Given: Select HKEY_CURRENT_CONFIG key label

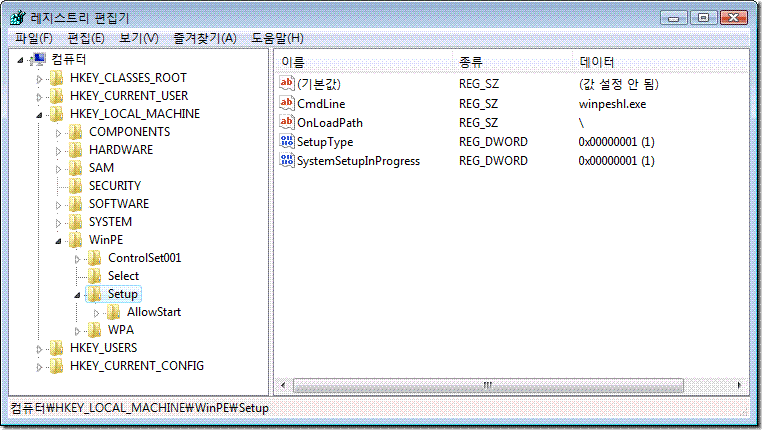Looking at the screenshot, I should [x=137, y=365].
